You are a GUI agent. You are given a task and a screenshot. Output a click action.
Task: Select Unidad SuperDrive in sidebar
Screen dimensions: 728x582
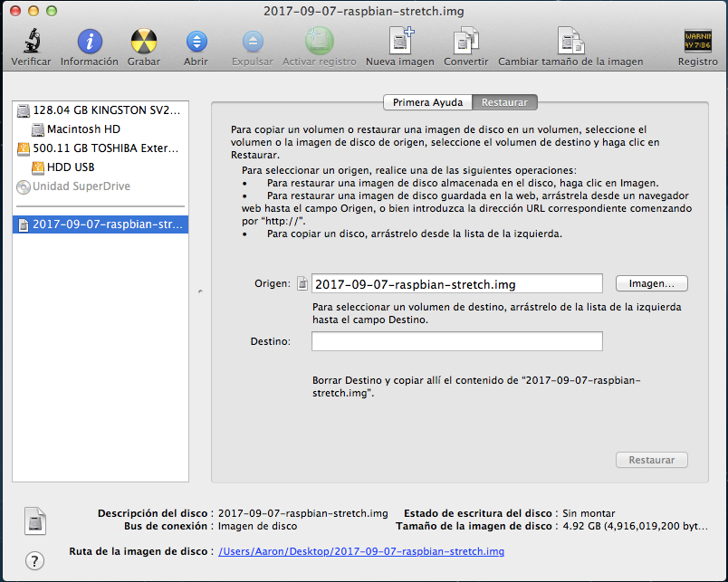(x=101, y=186)
